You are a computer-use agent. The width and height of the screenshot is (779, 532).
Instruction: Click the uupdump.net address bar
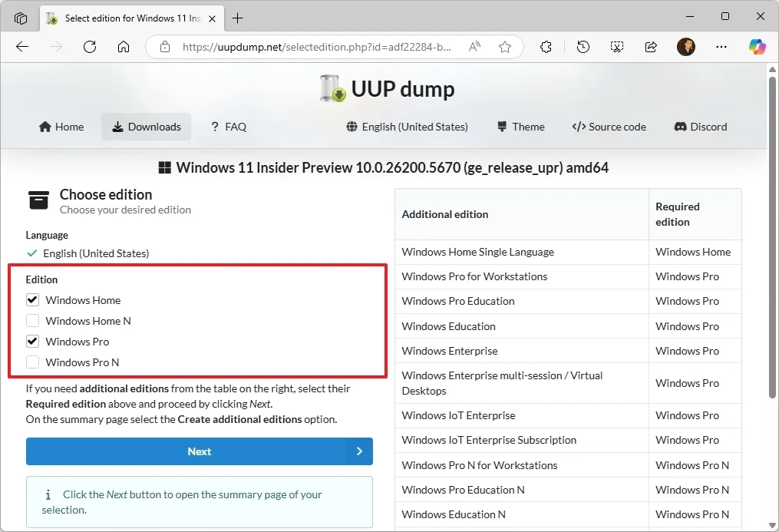click(x=316, y=47)
